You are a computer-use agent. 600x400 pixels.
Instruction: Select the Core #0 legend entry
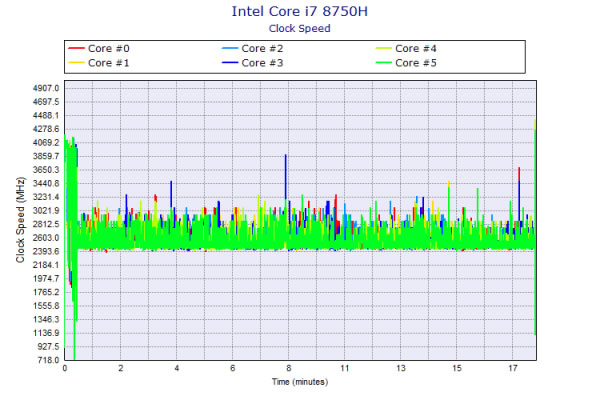click(x=99, y=49)
